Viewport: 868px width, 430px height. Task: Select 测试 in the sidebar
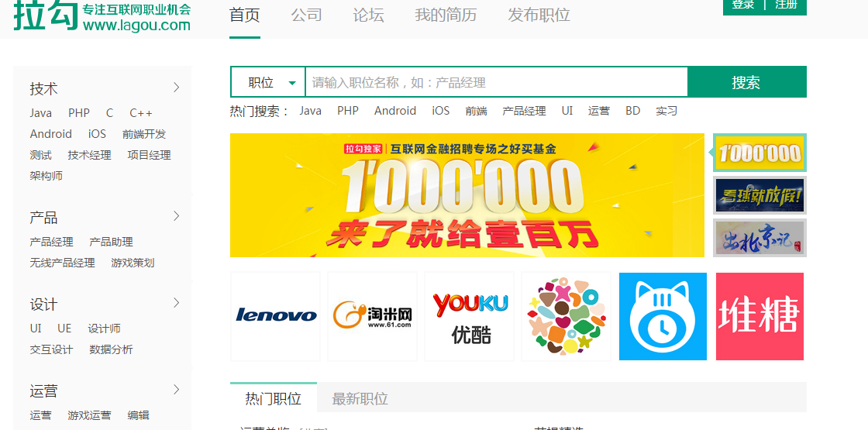pyautogui.click(x=40, y=156)
